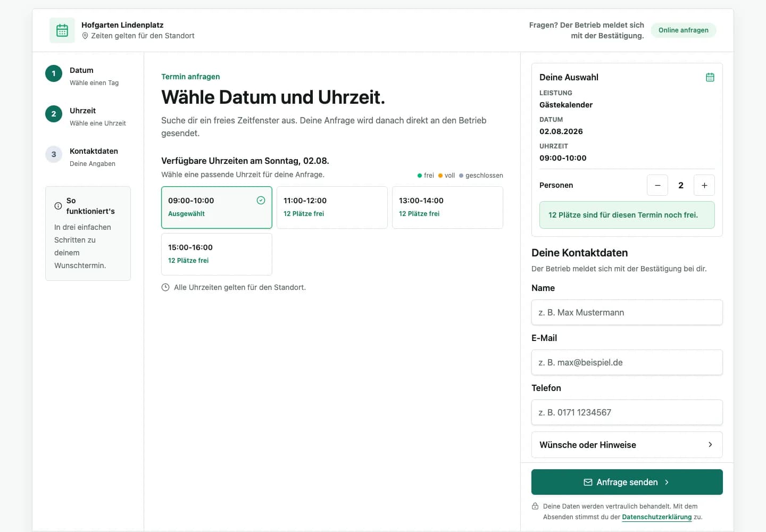This screenshot has width=766, height=532.
Task: Click the calendar icon in Deine Auswahl
Action: coord(710,77)
